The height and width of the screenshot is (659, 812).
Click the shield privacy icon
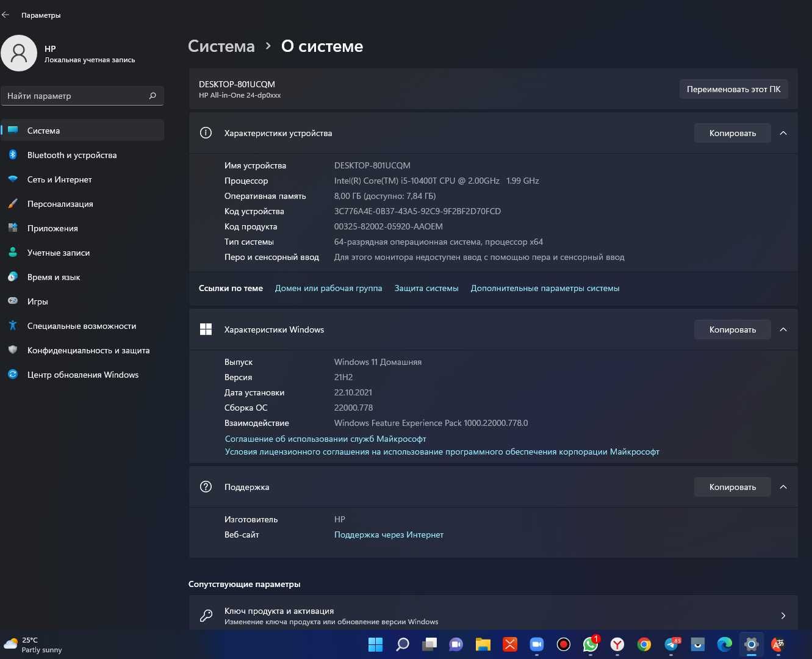pyautogui.click(x=13, y=350)
